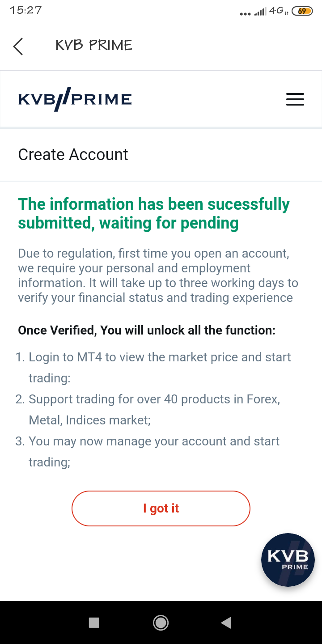322x644 pixels.
Task: Tap the signal strength bars icon
Action: tap(260, 11)
